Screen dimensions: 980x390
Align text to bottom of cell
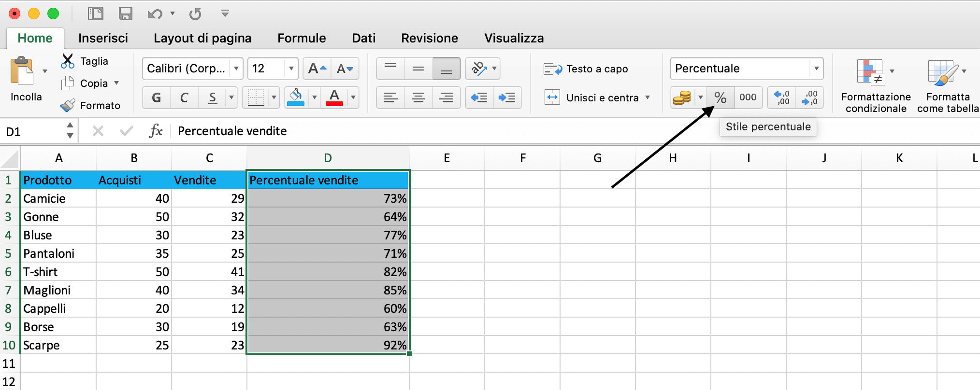[x=447, y=69]
